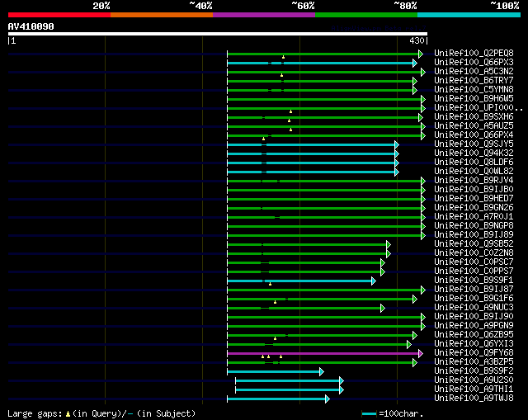Select hit label UniRef100_A7R0J1
Viewport: 528px width, 420px height.
point(474,217)
